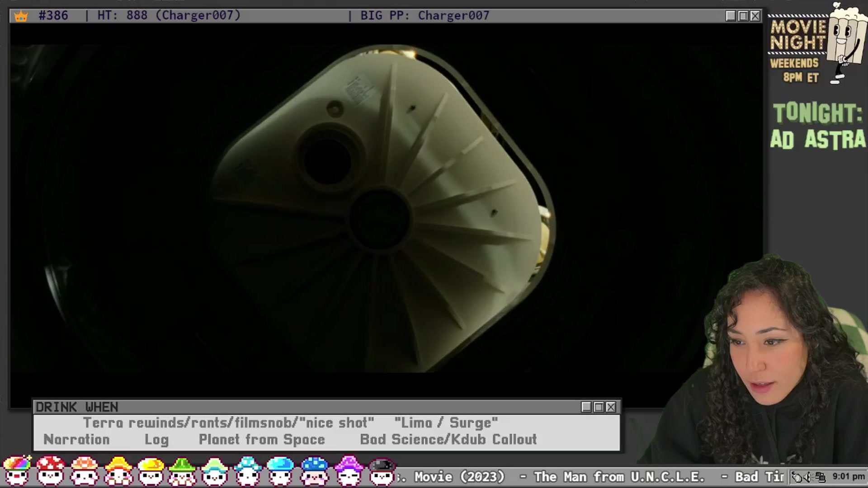Click the "Planet from Space" drink rule
Screen dimensions: 868x488
(x=262, y=440)
